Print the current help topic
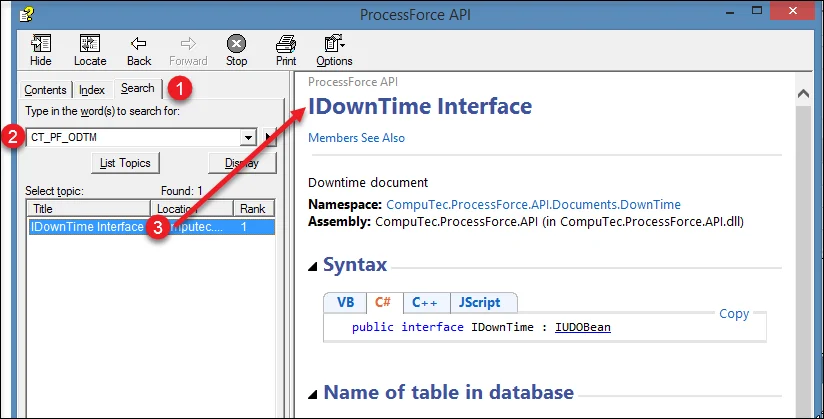 (286, 49)
